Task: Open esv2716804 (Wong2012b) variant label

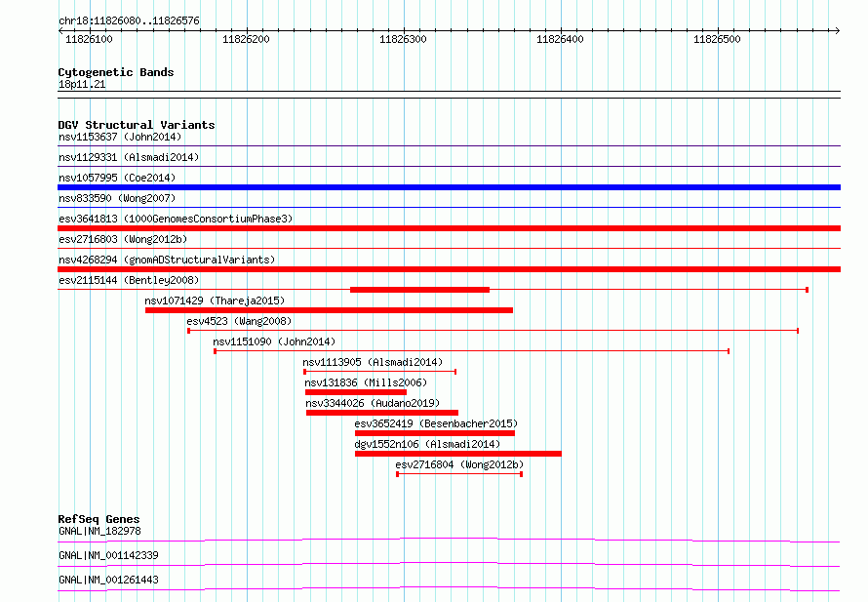Action: click(459, 464)
